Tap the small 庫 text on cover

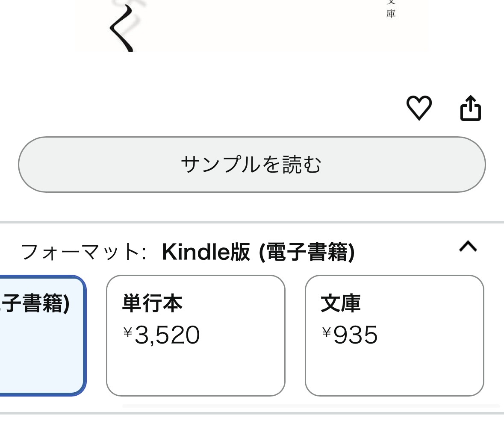(391, 13)
